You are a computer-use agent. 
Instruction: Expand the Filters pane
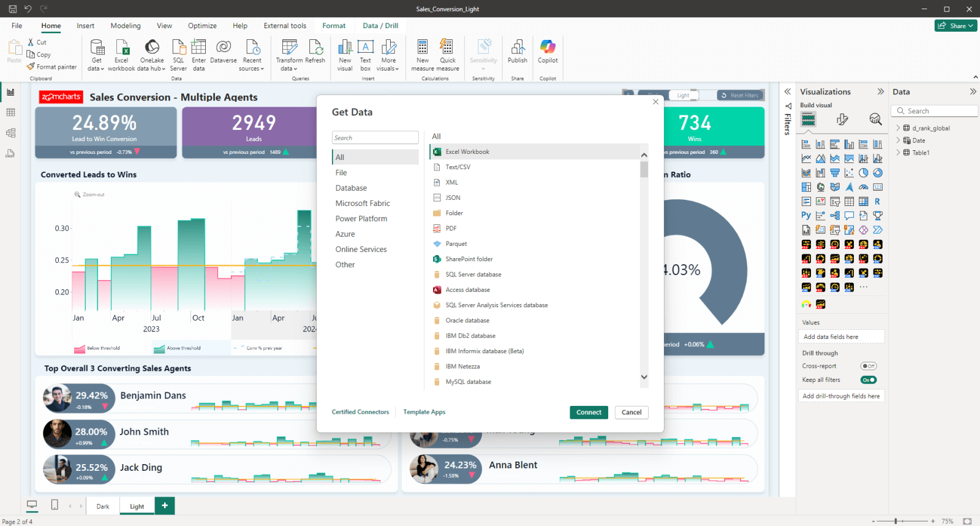point(788,91)
